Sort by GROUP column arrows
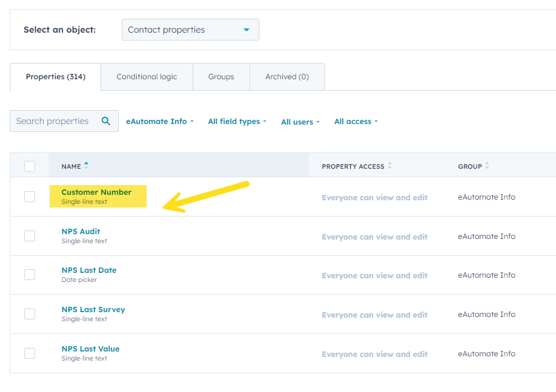 click(x=487, y=165)
